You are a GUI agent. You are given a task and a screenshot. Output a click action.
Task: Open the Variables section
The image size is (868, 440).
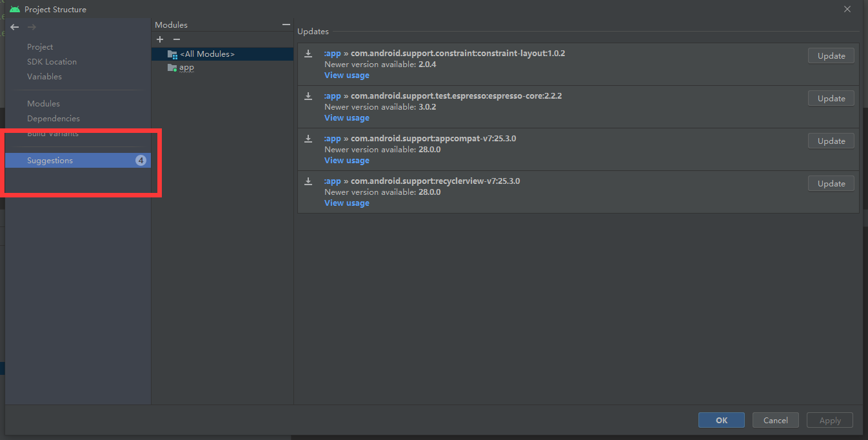[44, 76]
